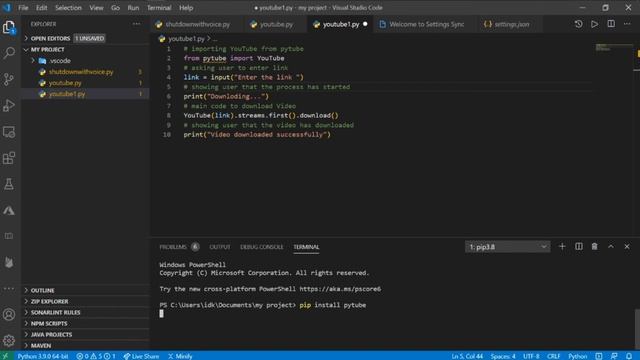Expand the Zip Explorer section
Viewport: 640px width, 360px height.
(x=86, y=301)
